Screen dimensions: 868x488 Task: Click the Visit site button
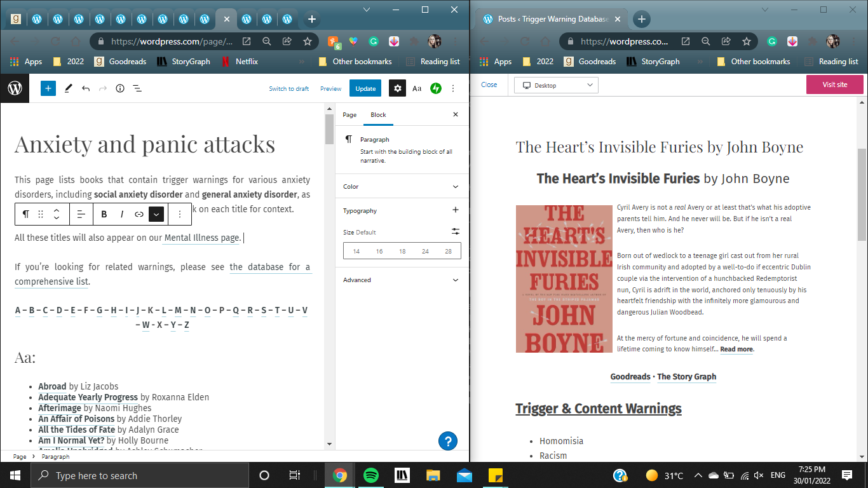(834, 85)
